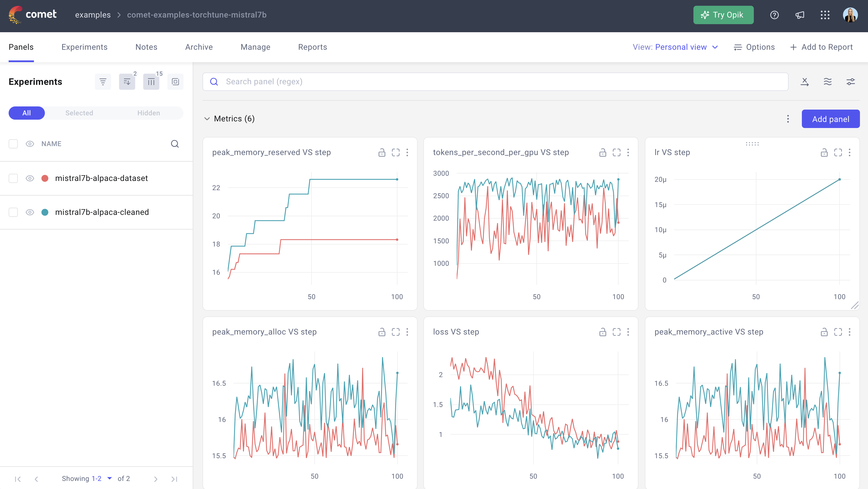Open the columns selector icon
868x489 pixels.
(x=151, y=82)
